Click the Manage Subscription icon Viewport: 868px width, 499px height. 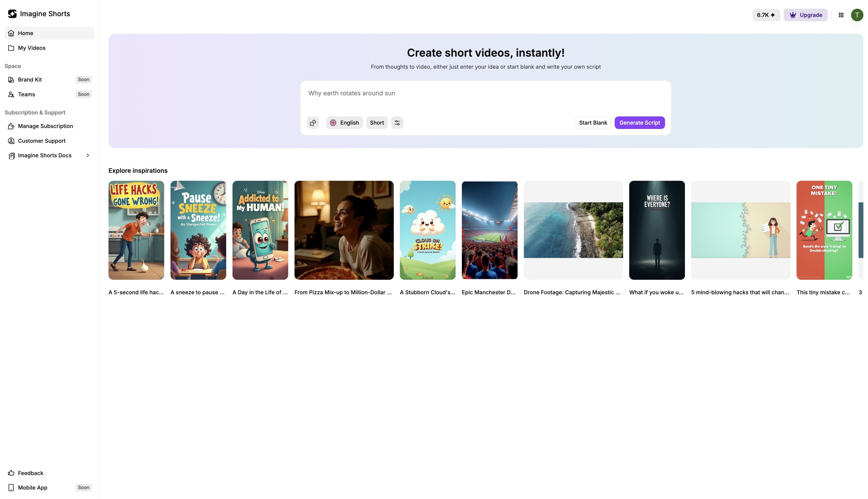(11, 126)
